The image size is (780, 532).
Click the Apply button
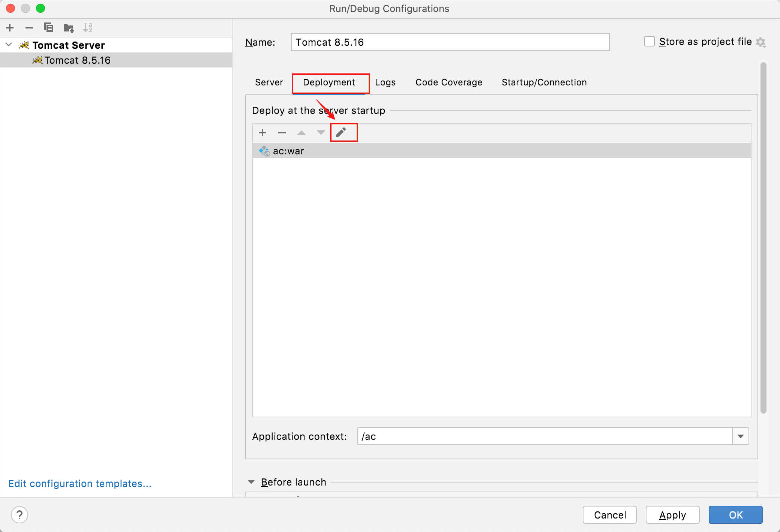pos(673,515)
